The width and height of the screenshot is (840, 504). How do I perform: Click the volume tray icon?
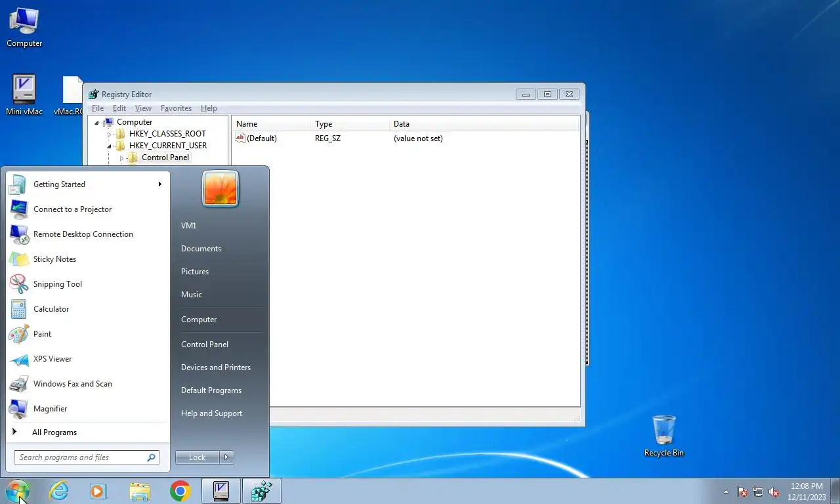pos(774,492)
